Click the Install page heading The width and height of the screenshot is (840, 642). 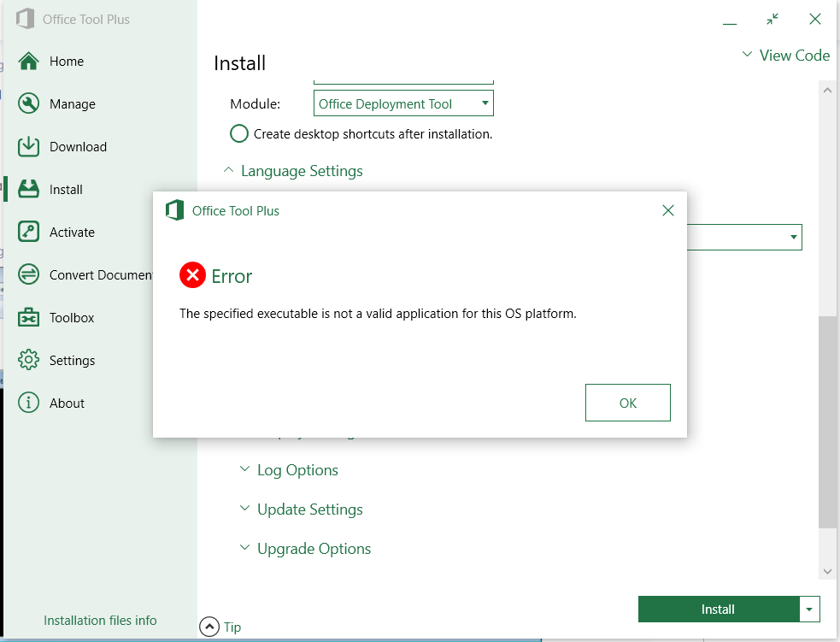[239, 63]
